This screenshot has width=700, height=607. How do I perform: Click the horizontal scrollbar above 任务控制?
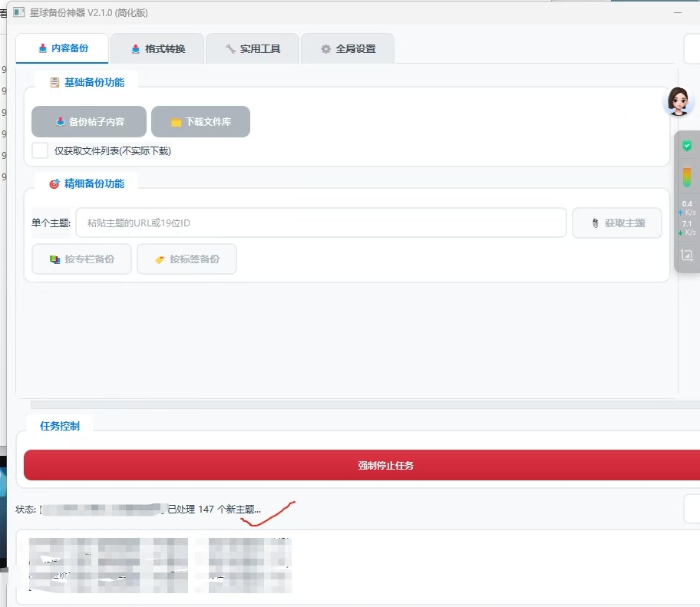[365, 404]
